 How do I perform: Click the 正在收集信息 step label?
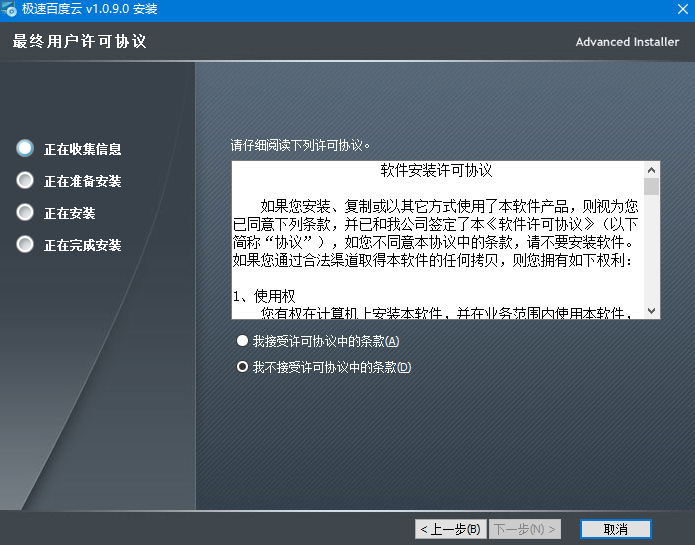[82, 149]
